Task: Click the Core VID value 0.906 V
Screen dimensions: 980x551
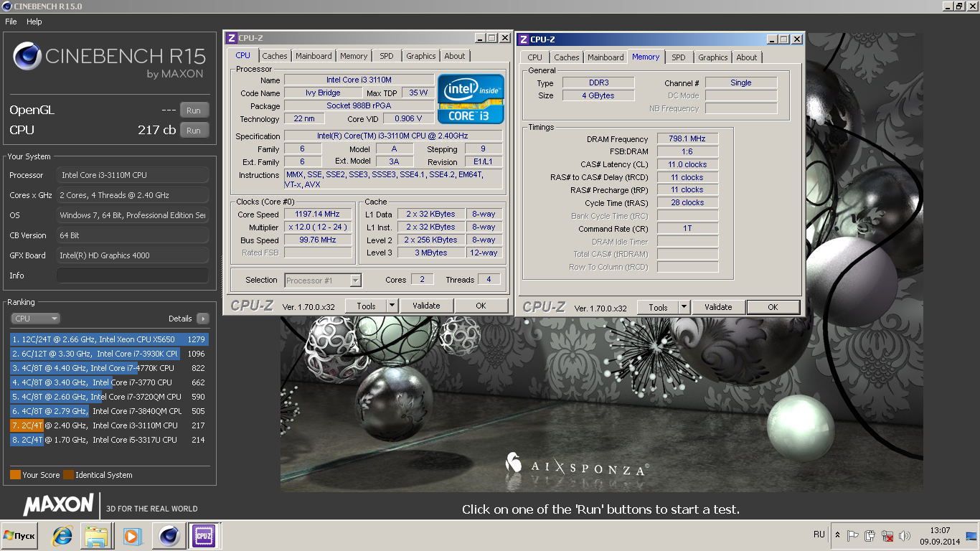Action: click(x=408, y=119)
